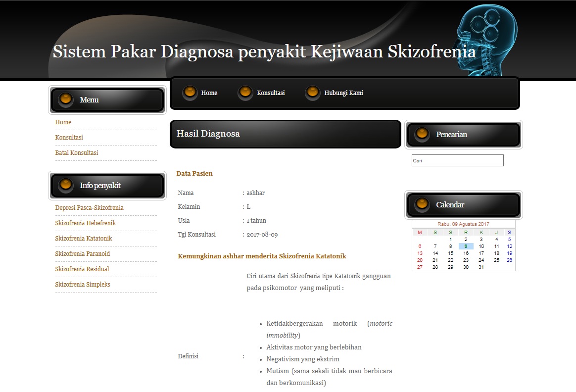Click the orange icon beside Hubungi Kami
576x392 pixels.
point(313,92)
